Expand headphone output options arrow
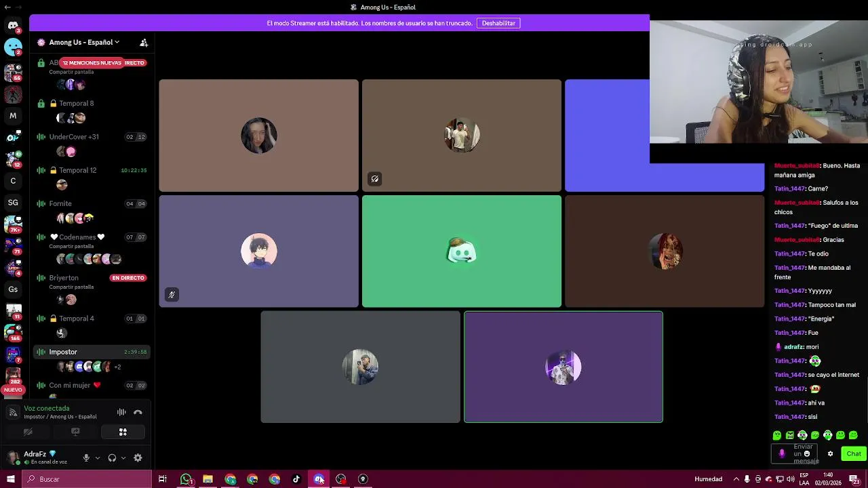868x488 pixels. click(123, 458)
